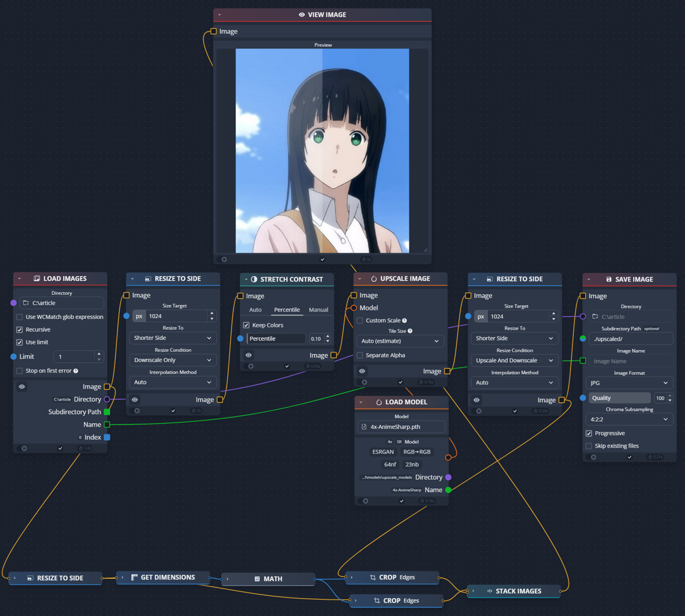The image size is (685, 616).
Task: Open the Tile Size Auto (estimate) dropdown
Action: [x=400, y=341]
